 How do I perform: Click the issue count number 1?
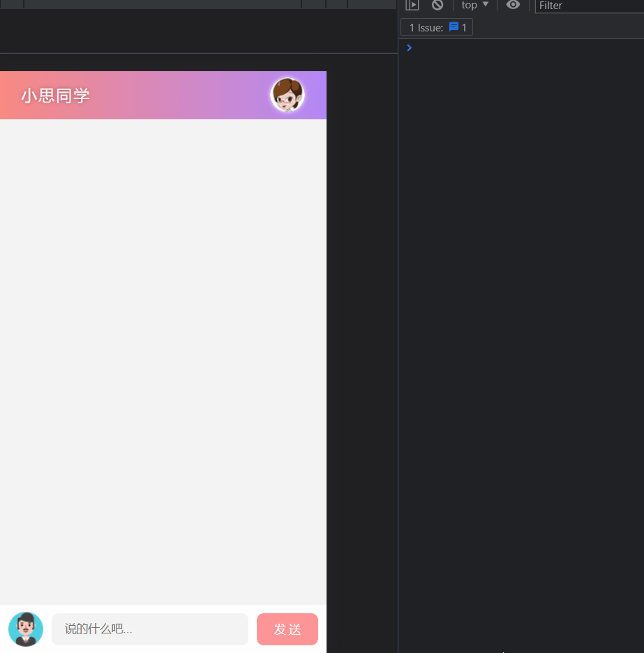pos(464,28)
